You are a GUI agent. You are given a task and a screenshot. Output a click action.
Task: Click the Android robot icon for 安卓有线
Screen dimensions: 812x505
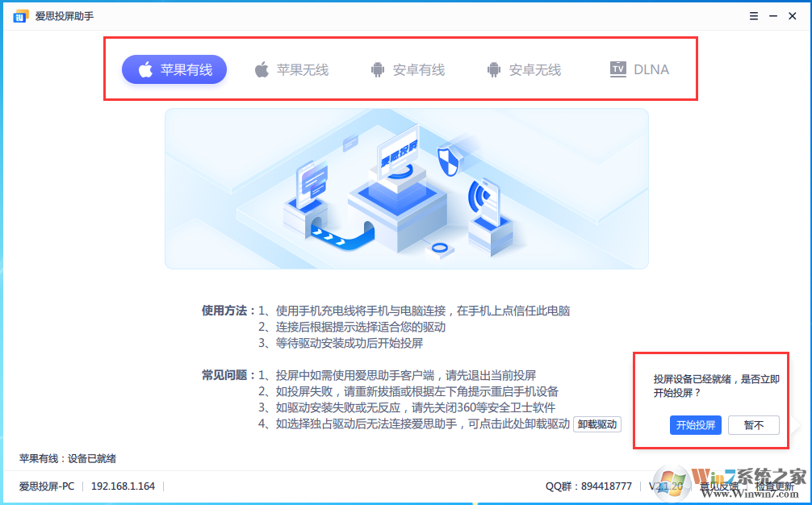[377, 69]
